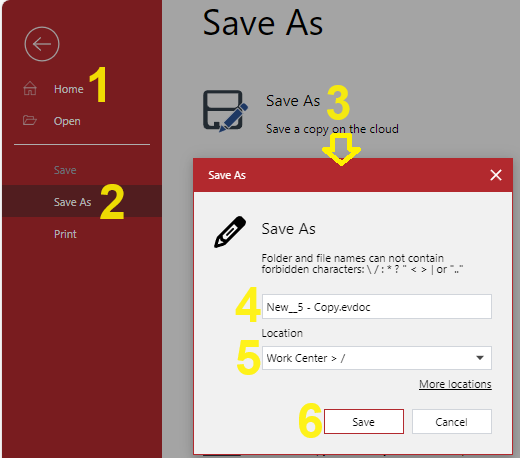Click the Open folder icon
The height and width of the screenshot is (458, 520).
30,120
